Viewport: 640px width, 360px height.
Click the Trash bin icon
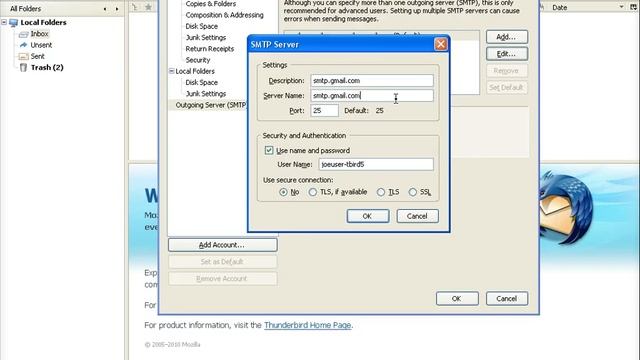point(23,67)
